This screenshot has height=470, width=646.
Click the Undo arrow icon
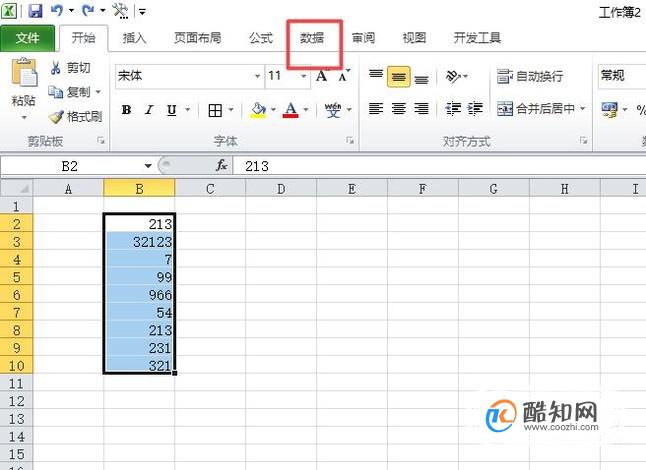point(56,10)
